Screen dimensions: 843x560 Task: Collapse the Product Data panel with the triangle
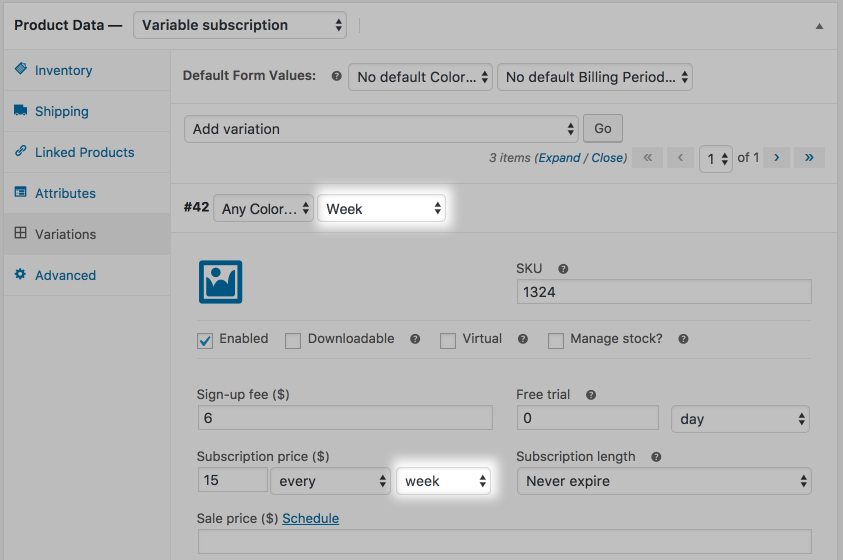tap(819, 26)
